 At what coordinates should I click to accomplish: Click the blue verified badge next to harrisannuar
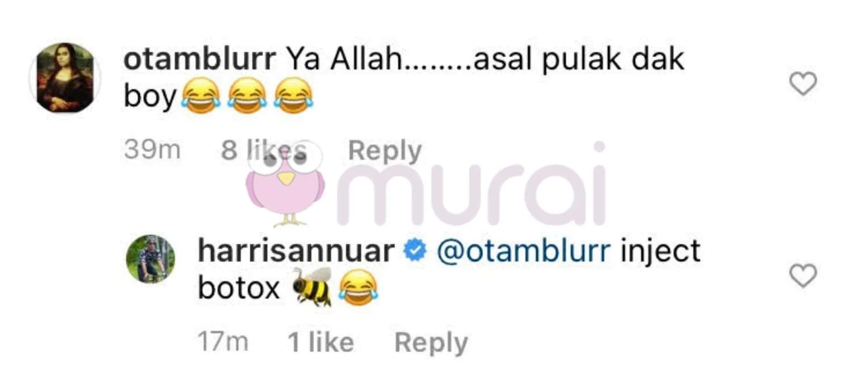415,251
